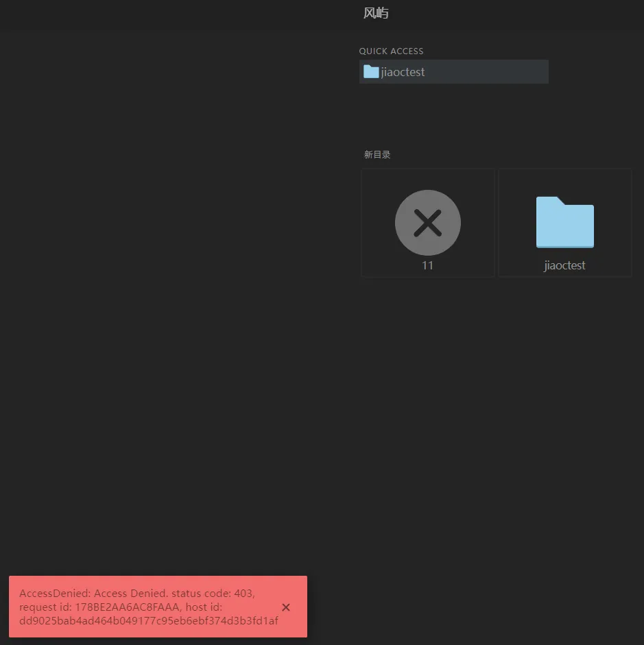This screenshot has width=644, height=645.
Task: Open the large blue jiaoctest folder icon
Action: pyautogui.click(x=564, y=222)
